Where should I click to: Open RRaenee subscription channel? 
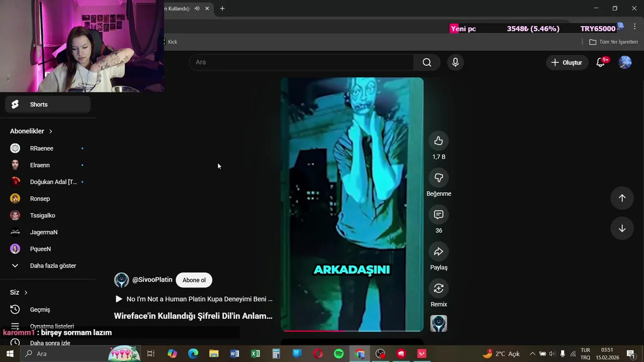[x=48, y=148]
